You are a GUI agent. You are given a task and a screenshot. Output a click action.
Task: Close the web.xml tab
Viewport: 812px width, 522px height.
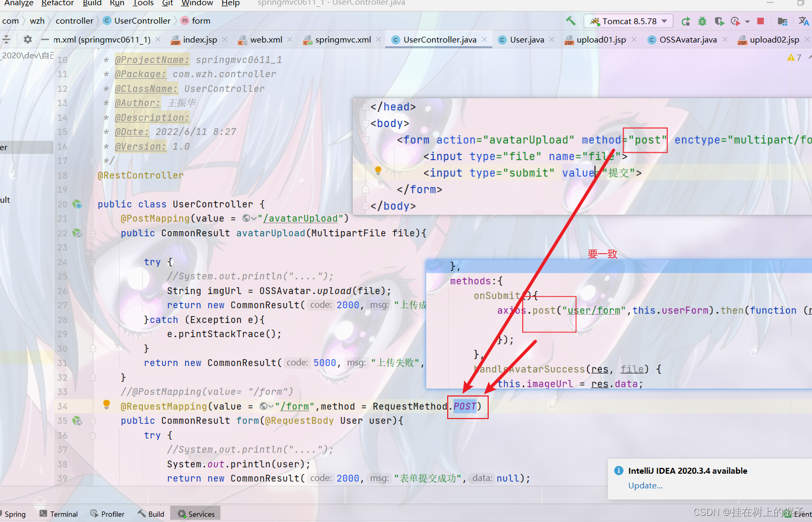click(x=290, y=40)
